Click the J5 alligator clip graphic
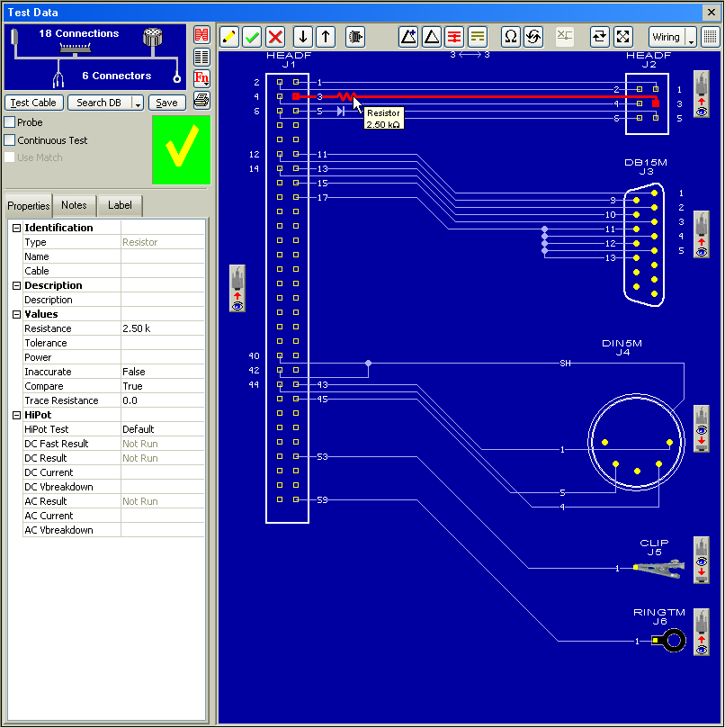 coord(659,569)
